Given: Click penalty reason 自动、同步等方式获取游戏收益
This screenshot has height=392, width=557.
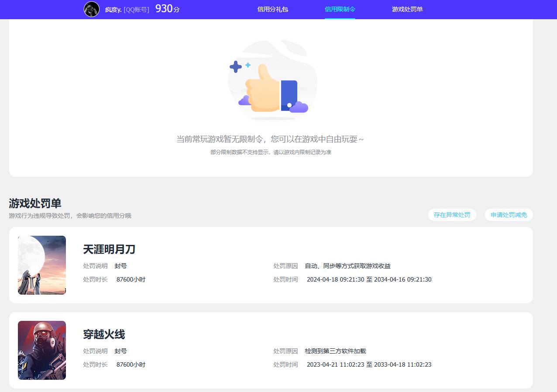Looking at the screenshot, I should 348,265.
